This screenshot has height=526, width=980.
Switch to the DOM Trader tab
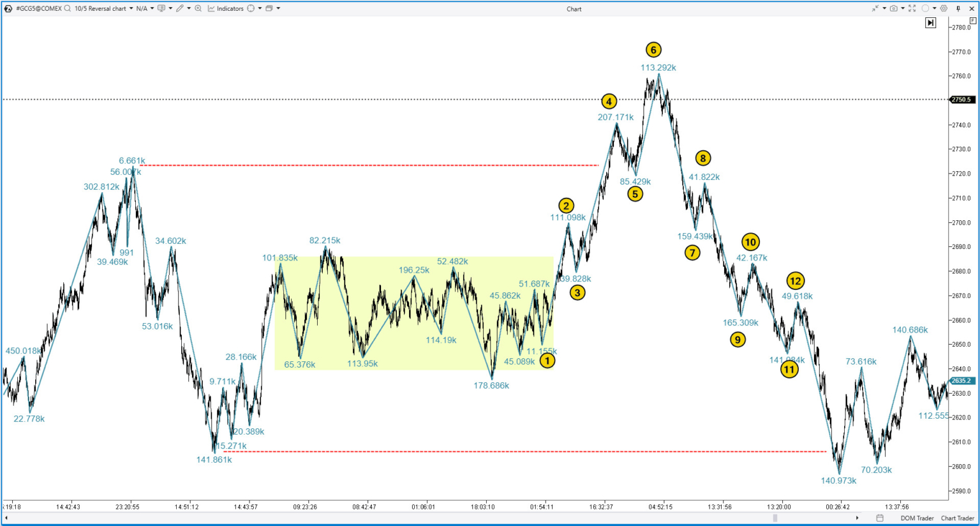[917, 518]
